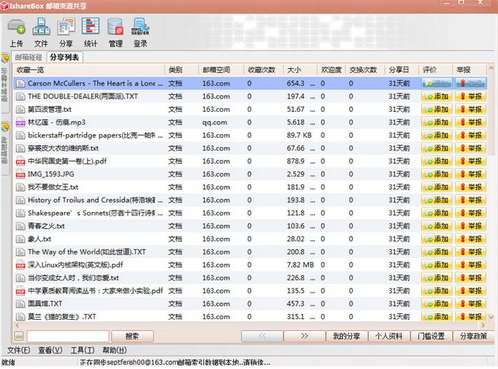
Task: Click 89.7 KB size cell
Action: click(x=299, y=135)
